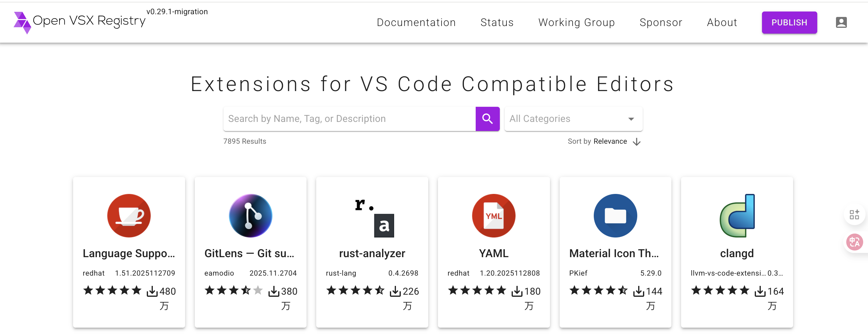
Task: Click the Material Icon Theme folder icon
Action: 615,216
